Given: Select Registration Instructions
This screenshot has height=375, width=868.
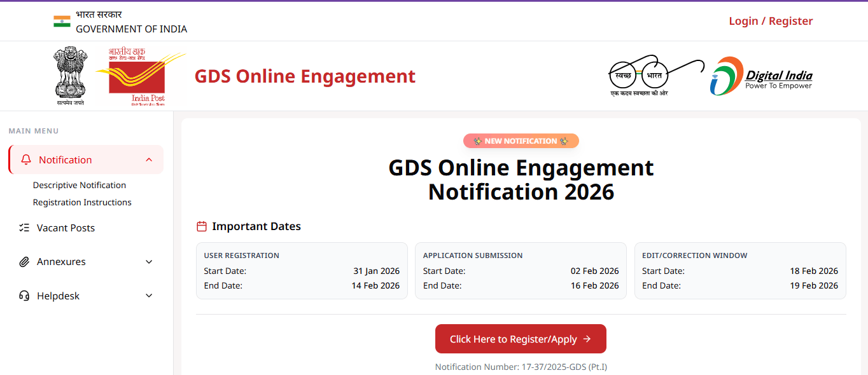Looking at the screenshot, I should pos(82,202).
